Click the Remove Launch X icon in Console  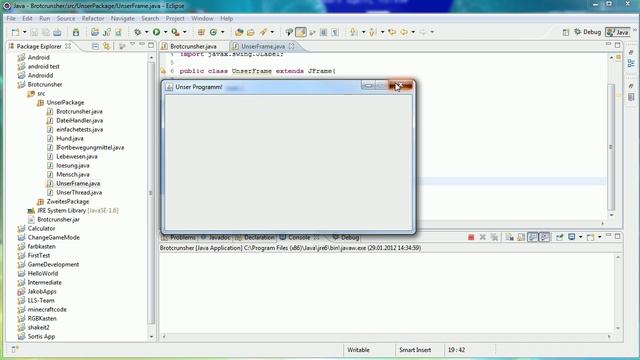482,237
